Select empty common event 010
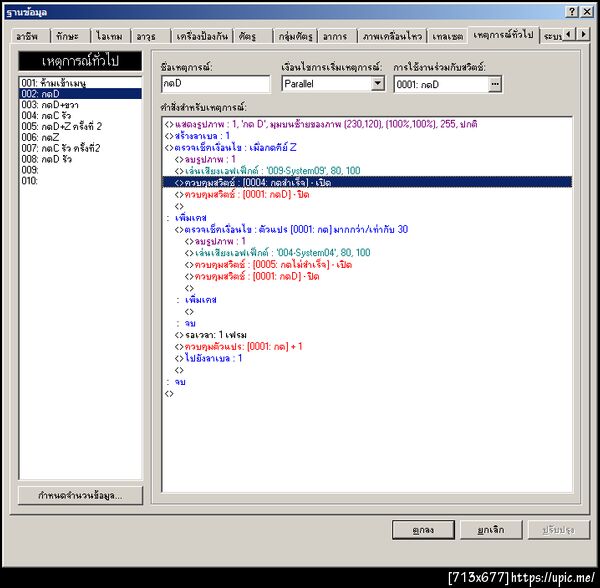The width and height of the screenshot is (600, 588). point(80,181)
